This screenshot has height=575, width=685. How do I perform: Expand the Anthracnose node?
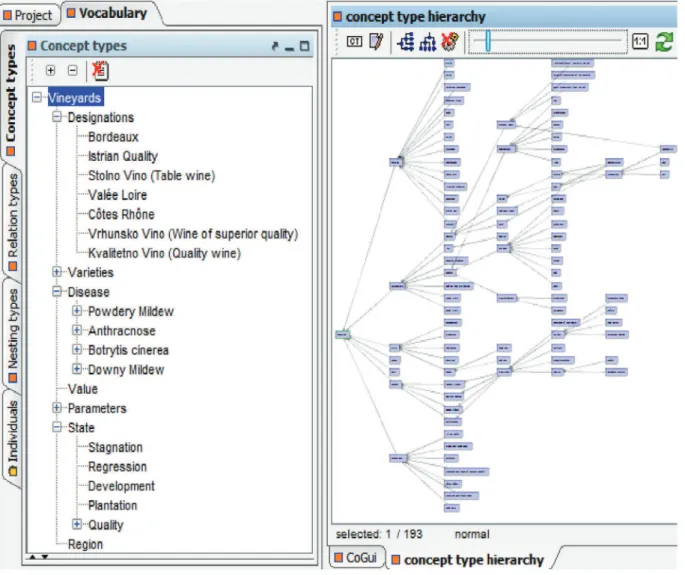click(x=77, y=330)
